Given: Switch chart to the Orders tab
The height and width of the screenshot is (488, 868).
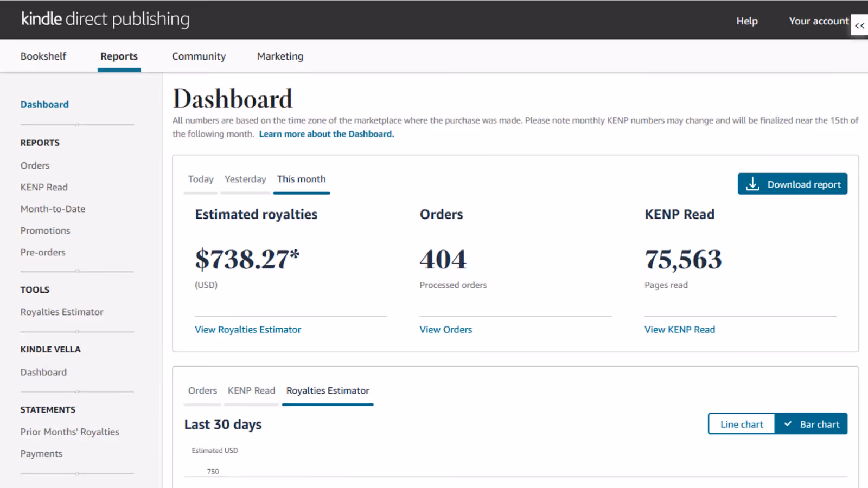Looking at the screenshot, I should [x=202, y=391].
